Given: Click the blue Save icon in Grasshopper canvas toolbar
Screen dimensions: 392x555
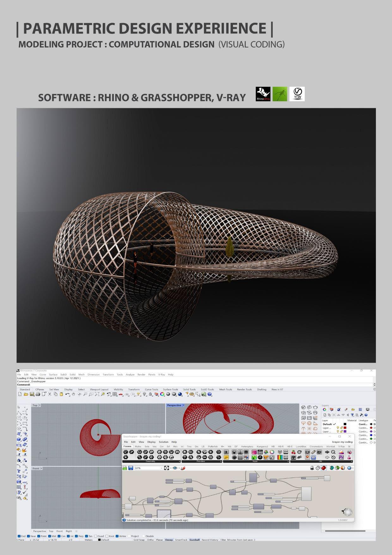Looking at the screenshot, I should pos(131,468).
